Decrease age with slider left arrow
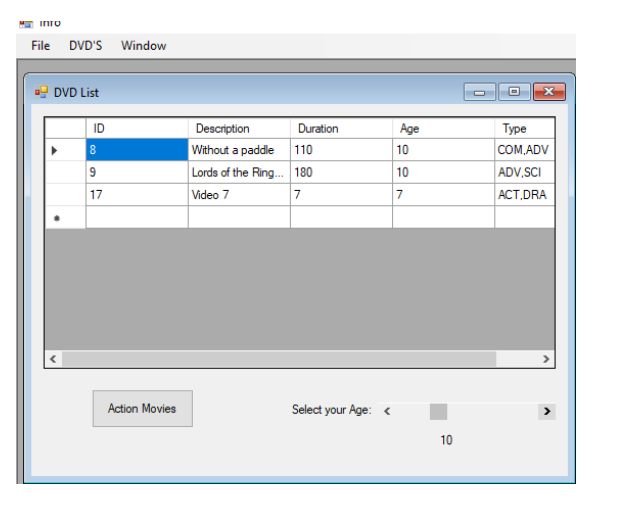This screenshot has height=506, width=617. (387, 412)
